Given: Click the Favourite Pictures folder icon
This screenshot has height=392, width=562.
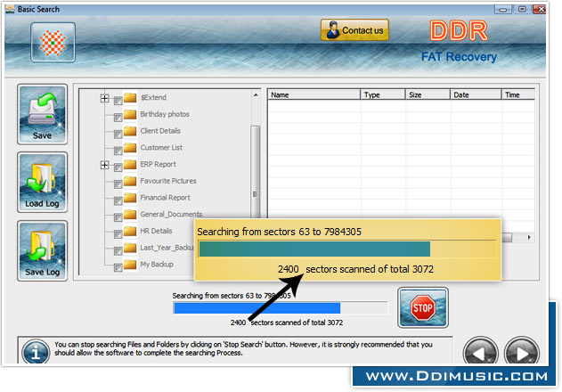Looking at the screenshot, I should point(130,181).
